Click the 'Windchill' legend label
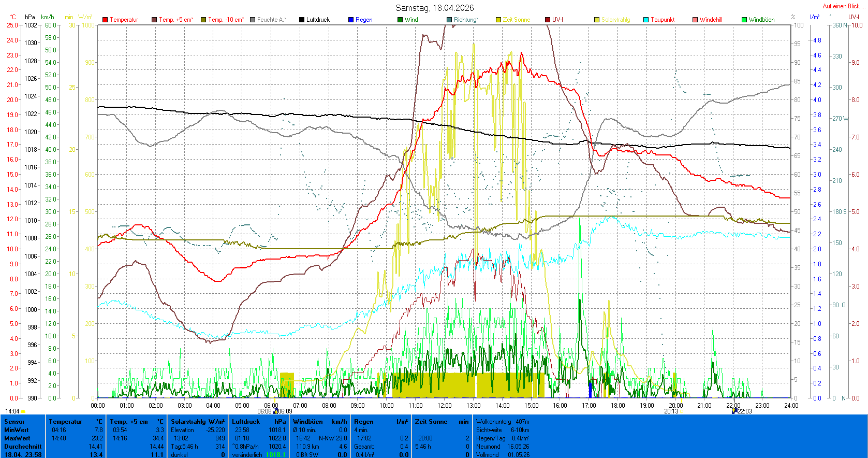This screenshot has width=868, height=458. point(711,20)
